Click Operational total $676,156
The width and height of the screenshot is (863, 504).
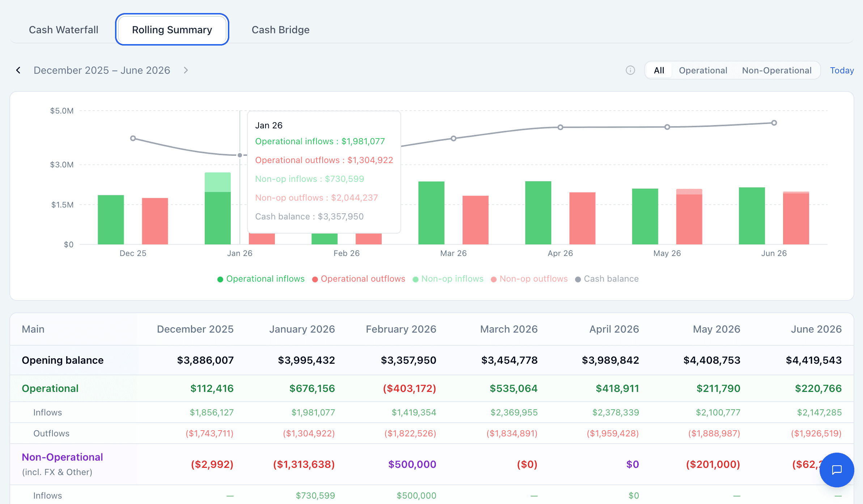(x=312, y=388)
